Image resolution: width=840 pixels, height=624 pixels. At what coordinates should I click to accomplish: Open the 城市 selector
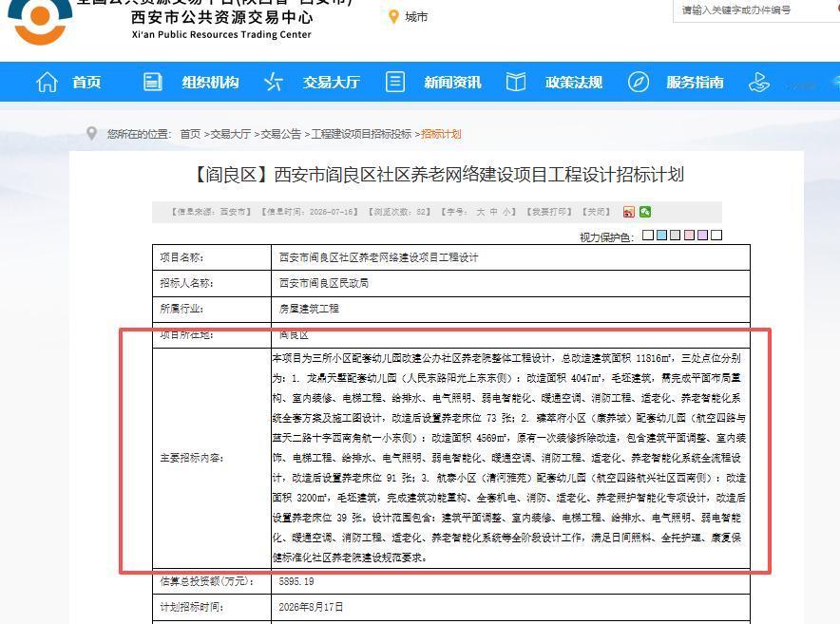click(416, 17)
